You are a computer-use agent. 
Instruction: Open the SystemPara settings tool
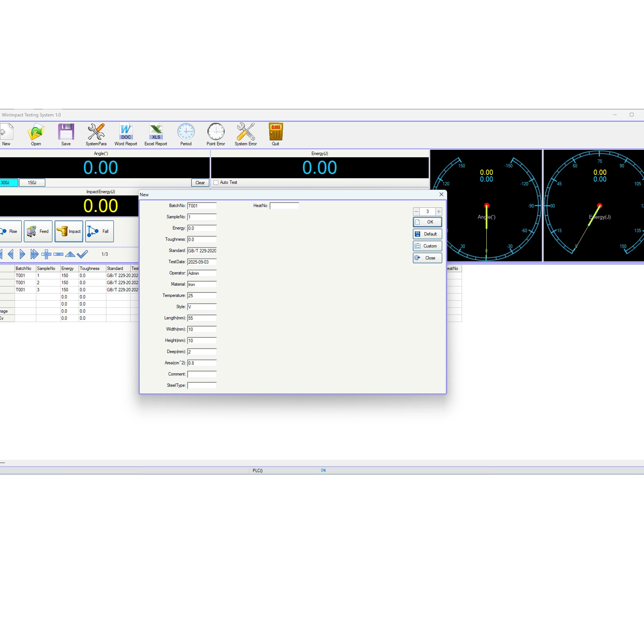[x=96, y=134]
